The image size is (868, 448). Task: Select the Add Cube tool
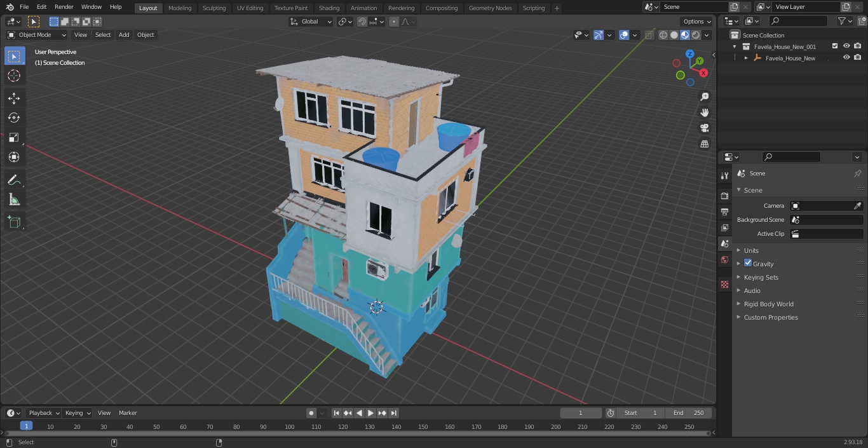[14, 222]
